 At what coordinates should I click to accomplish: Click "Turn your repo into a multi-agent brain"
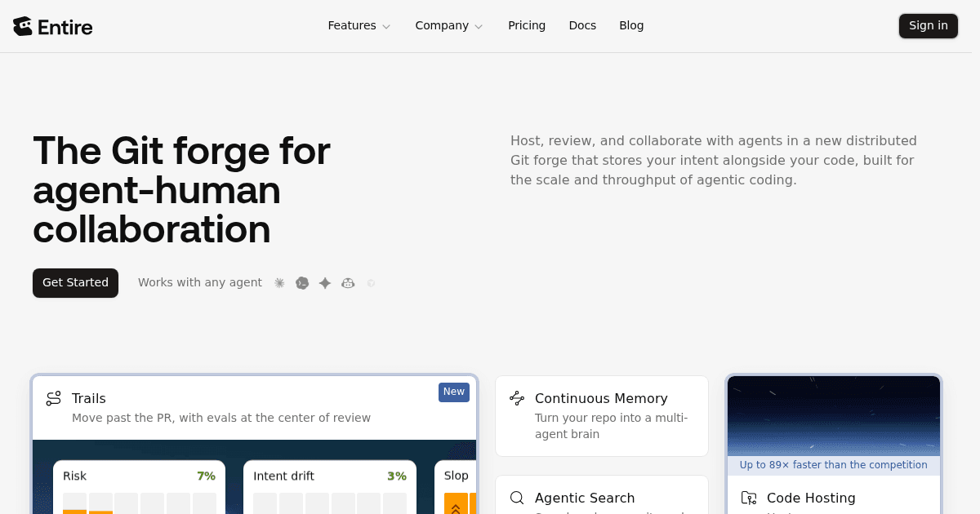coord(611,426)
